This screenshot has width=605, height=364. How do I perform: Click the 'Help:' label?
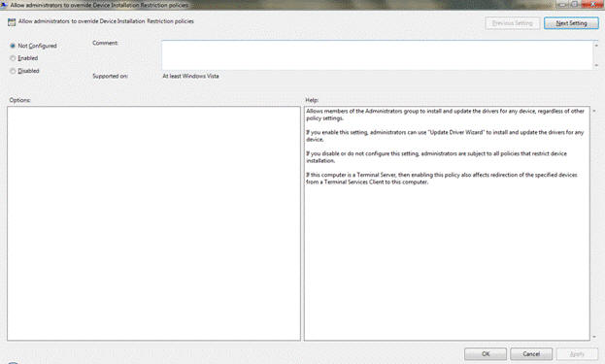[x=312, y=100]
